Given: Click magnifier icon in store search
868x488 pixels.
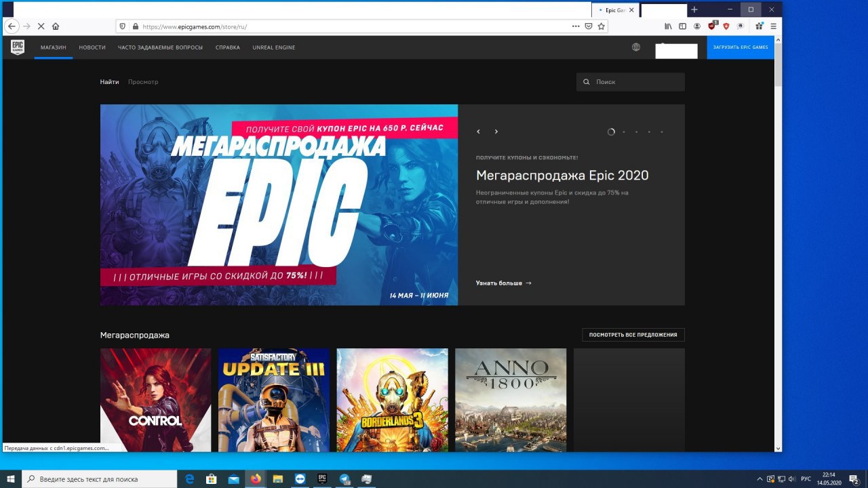Looking at the screenshot, I should 587,82.
